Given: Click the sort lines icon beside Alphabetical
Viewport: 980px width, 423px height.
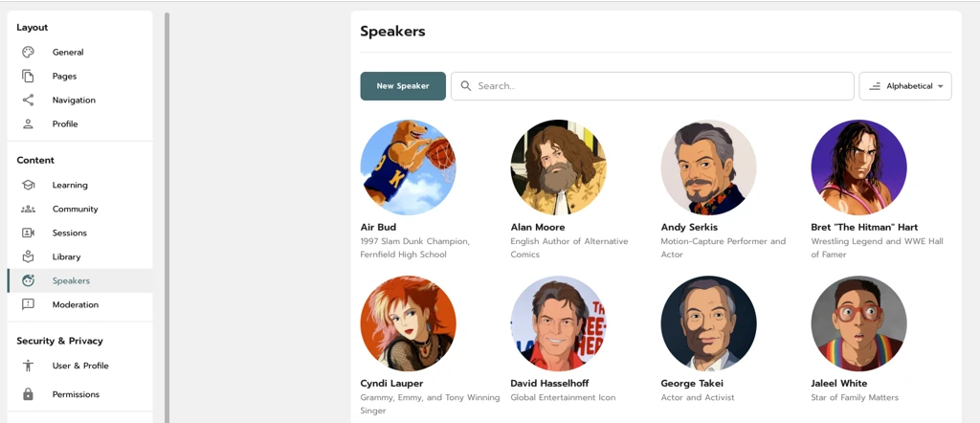Looking at the screenshot, I should pos(875,86).
